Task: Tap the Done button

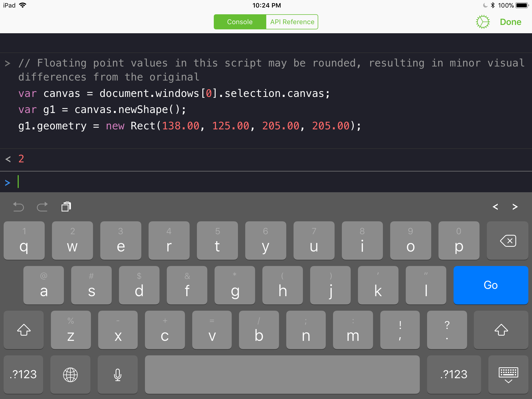Action: pos(510,22)
